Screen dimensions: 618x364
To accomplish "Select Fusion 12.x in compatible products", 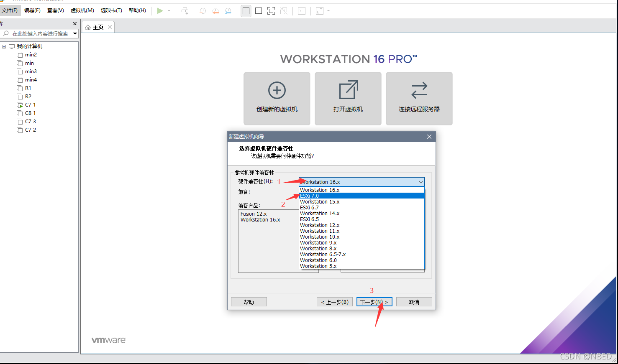I will click(x=254, y=214).
